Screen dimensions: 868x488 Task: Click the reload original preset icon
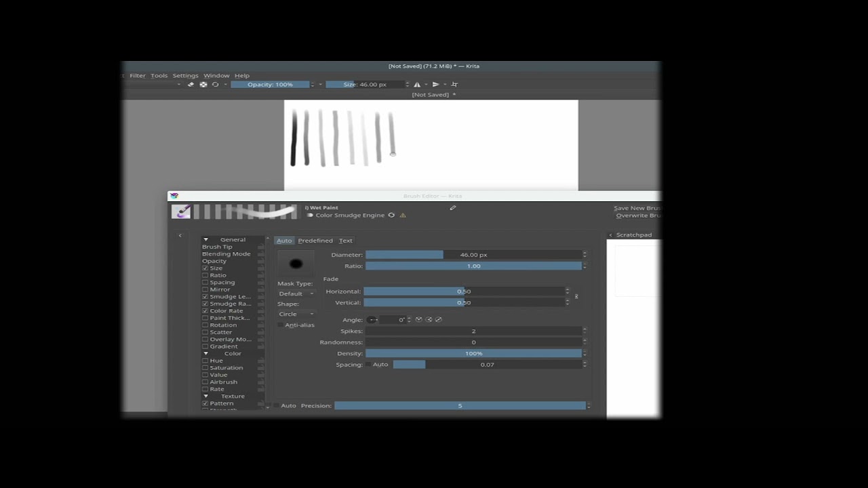tap(216, 85)
